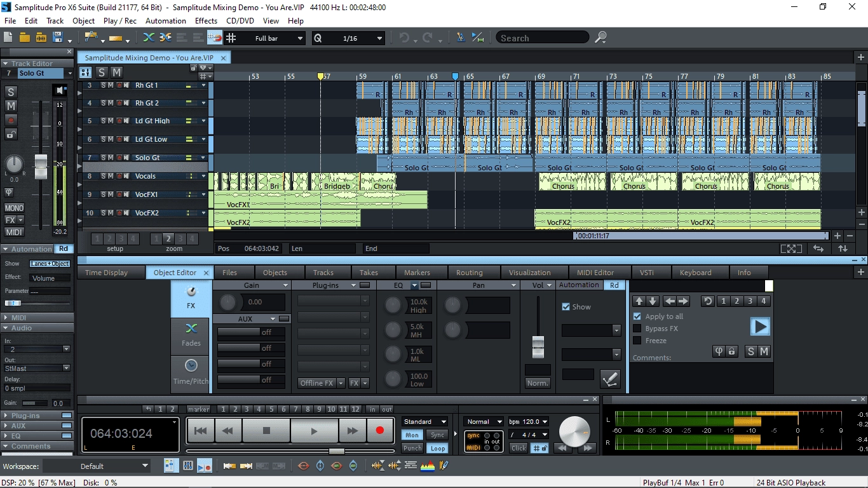Viewport: 868px width, 488px height.
Task: Click the object volume fader
Action: [538, 347]
